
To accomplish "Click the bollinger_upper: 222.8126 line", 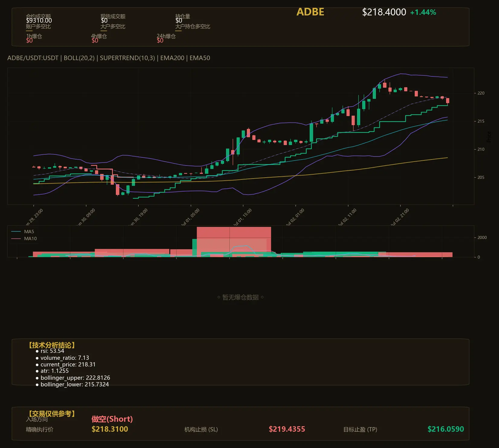I will tap(75, 378).
